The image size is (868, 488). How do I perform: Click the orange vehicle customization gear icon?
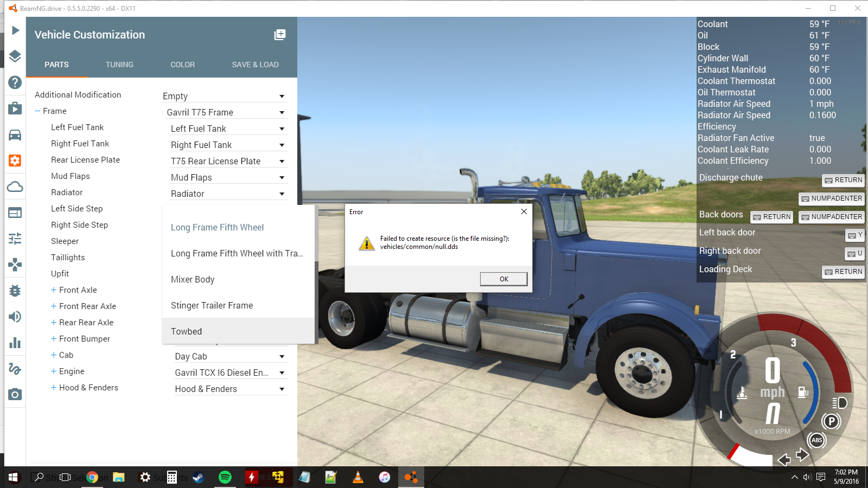click(x=15, y=160)
